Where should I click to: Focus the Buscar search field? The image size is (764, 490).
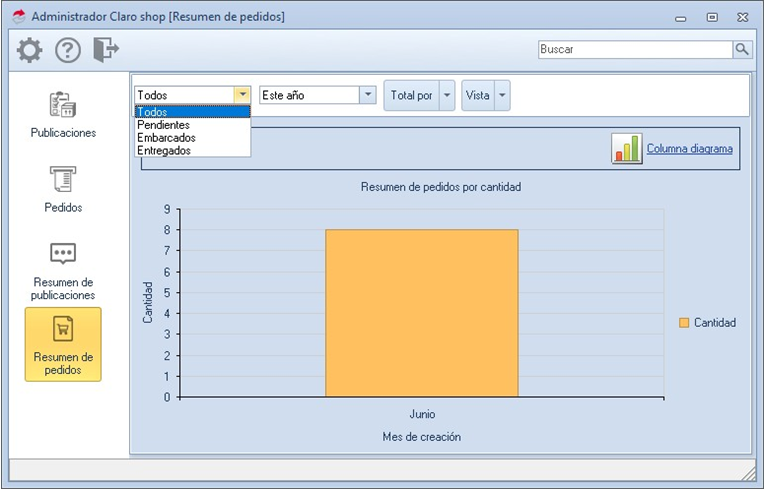click(x=635, y=49)
